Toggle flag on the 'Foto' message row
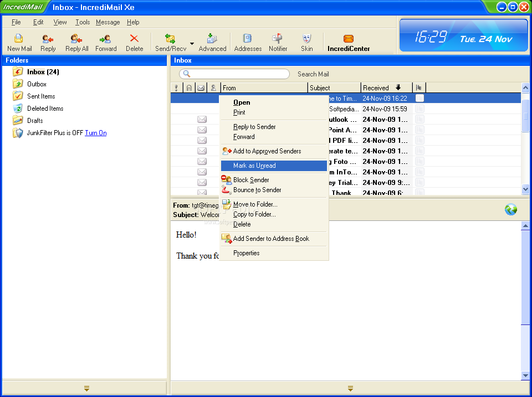This screenshot has height=397, width=532. (420, 161)
